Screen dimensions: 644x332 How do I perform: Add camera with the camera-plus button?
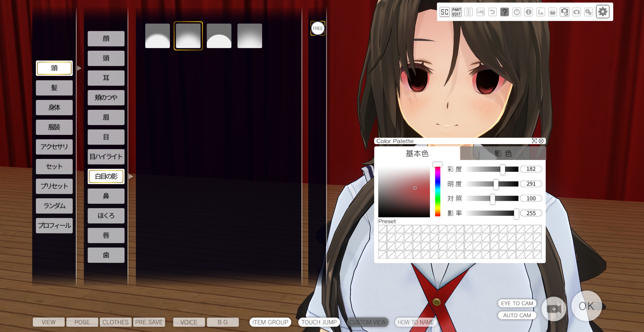[553, 309]
